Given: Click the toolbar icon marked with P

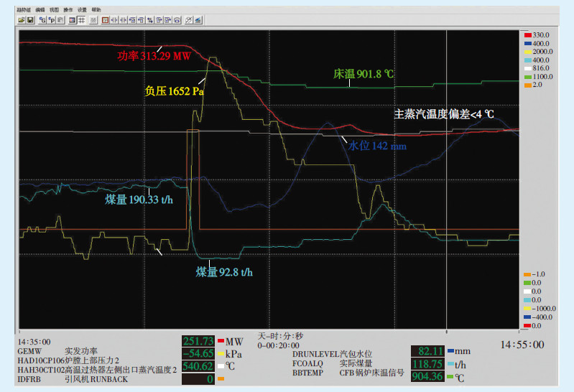Looking at the screenshot, I should 52,20.
